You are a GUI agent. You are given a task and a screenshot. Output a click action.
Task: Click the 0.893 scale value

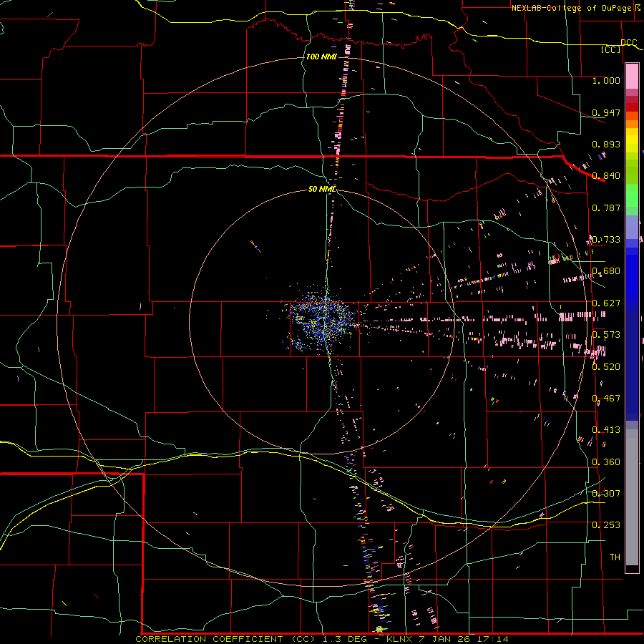606,144
